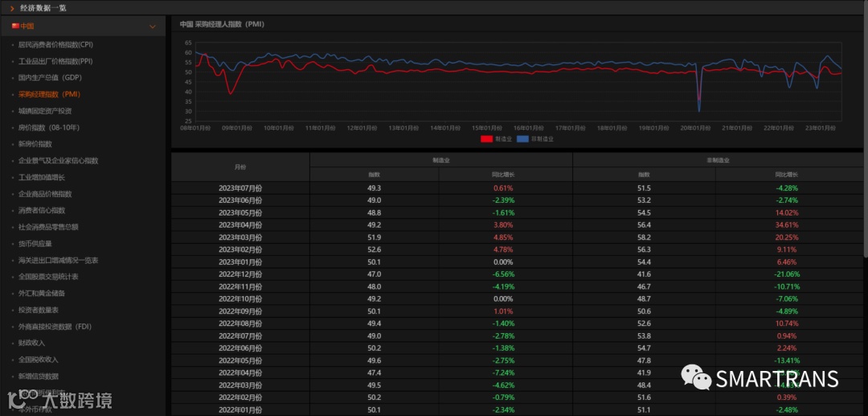Click the 0.61% growth value
This screenshot has height=416, width=868.
[503, 187]
